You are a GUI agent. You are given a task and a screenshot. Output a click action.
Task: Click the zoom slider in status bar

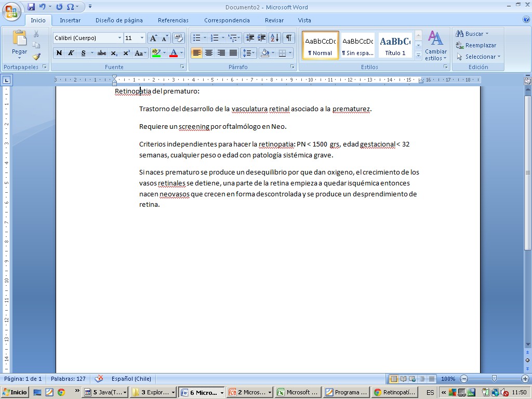click(x=494, y=379)
